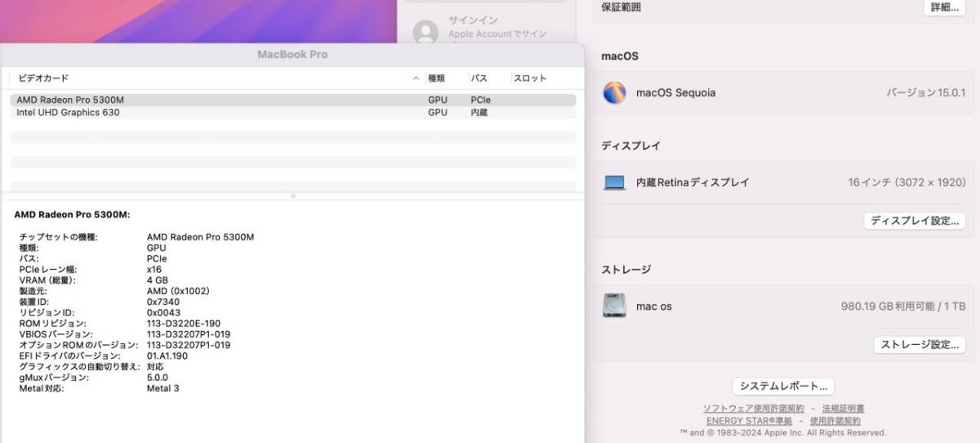Click the Apple Account avatar icon
Viewport: 980px width, 443px height.
(x=425, y=32)
